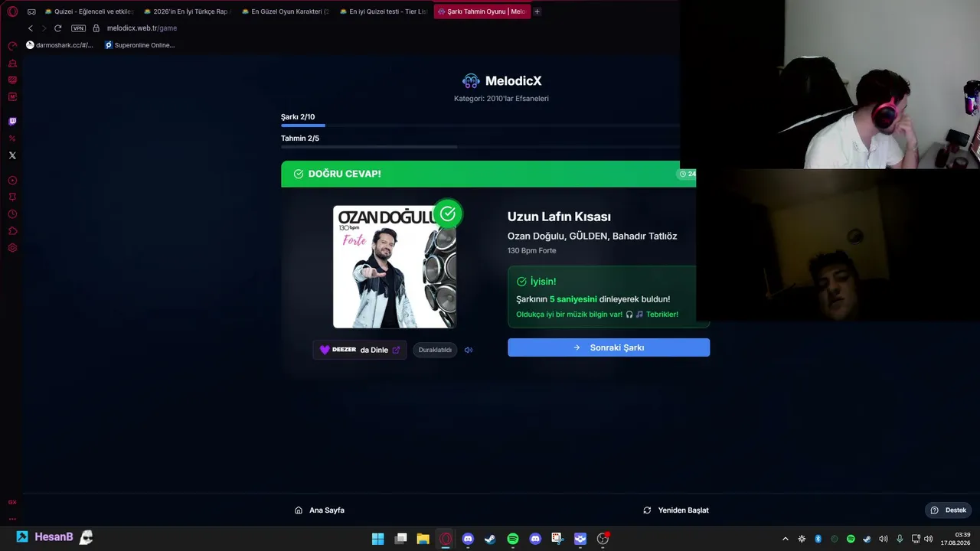Switch to the En iyi Quizei testi tab
The image size is (980, 551).
pos(383,11)
